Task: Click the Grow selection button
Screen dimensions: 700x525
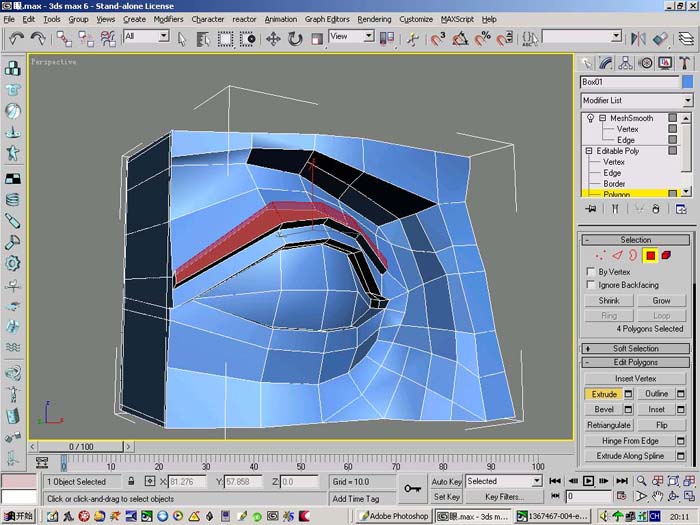Action: [661, 300]
